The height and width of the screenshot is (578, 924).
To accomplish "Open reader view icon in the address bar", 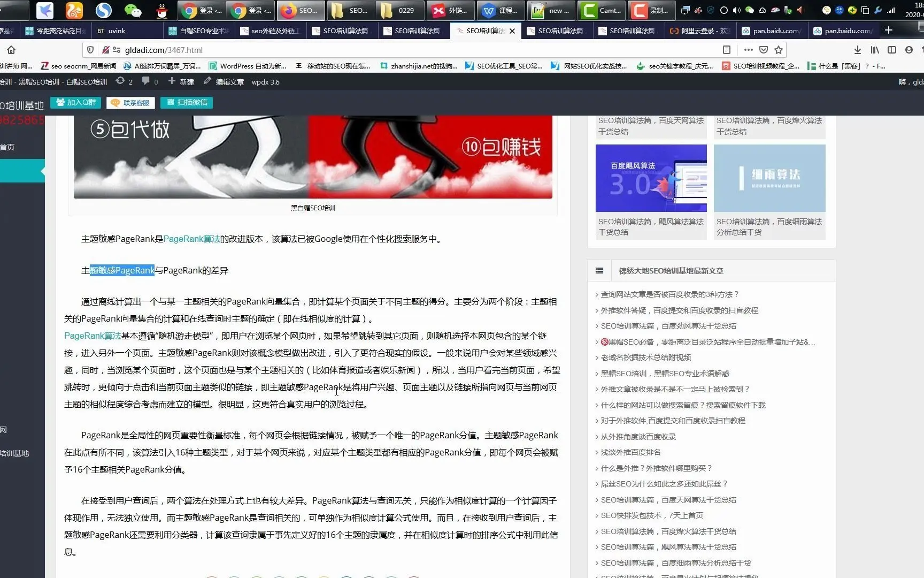I will [x=727, y=50].
